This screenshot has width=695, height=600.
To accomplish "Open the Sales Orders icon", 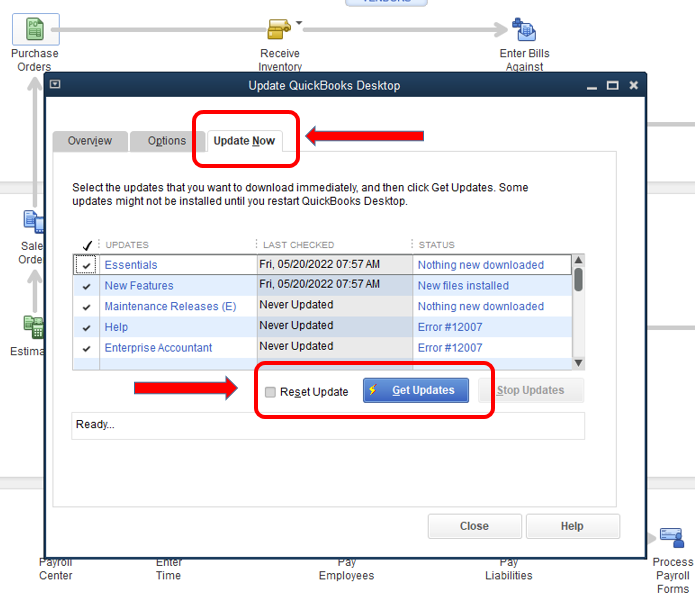I will coord(34,221).
